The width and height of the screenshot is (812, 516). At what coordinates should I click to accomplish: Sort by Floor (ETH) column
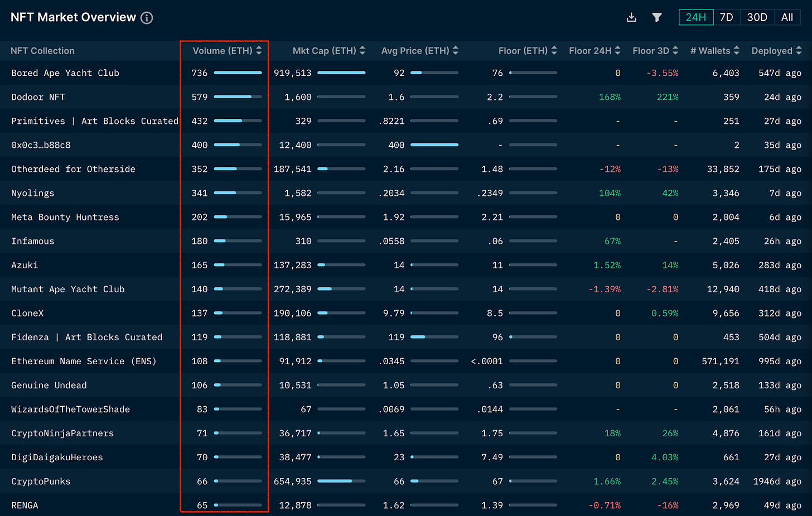(528, 51)
